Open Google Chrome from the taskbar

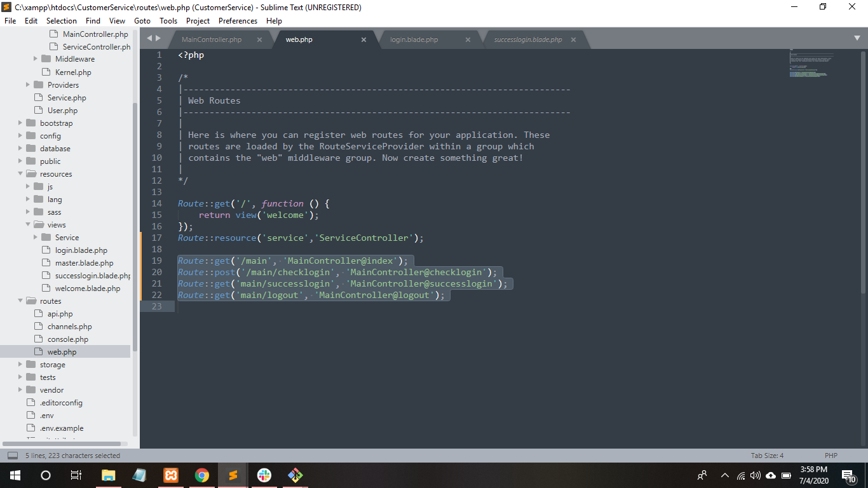(x=202, y=475)
